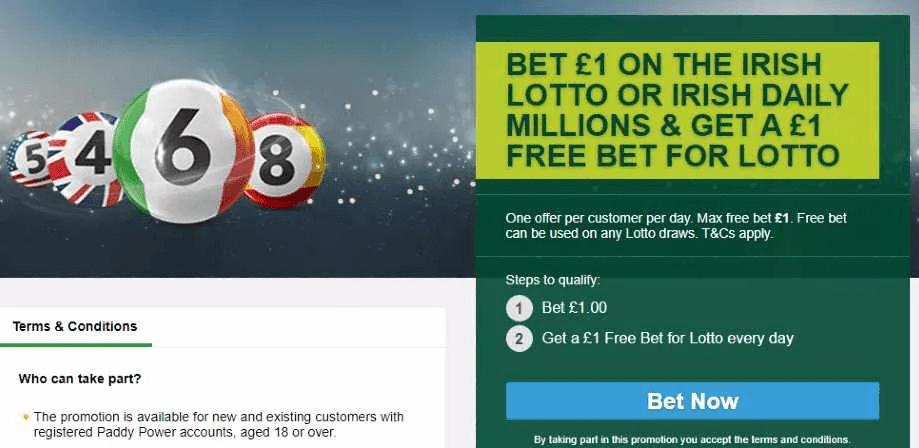Click the 'Who can take part?' heading
Screen dimensions: 919x448
click(80, 379)
